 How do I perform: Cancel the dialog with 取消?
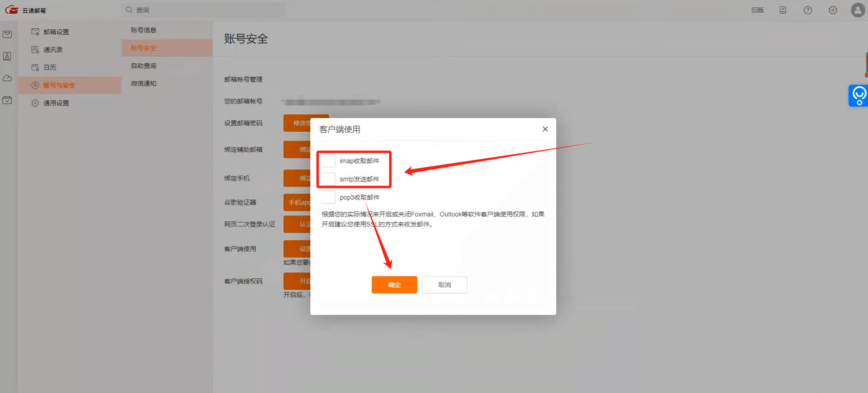coord(444,285)
